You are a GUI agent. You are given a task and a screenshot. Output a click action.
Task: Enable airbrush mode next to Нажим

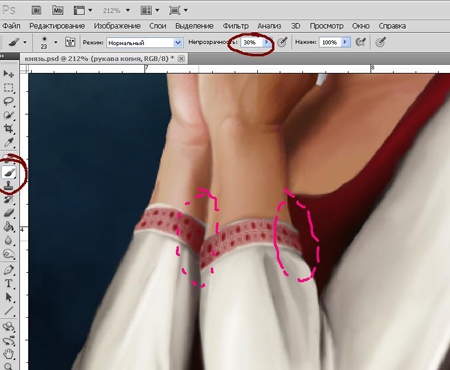[x=361, y=42]
